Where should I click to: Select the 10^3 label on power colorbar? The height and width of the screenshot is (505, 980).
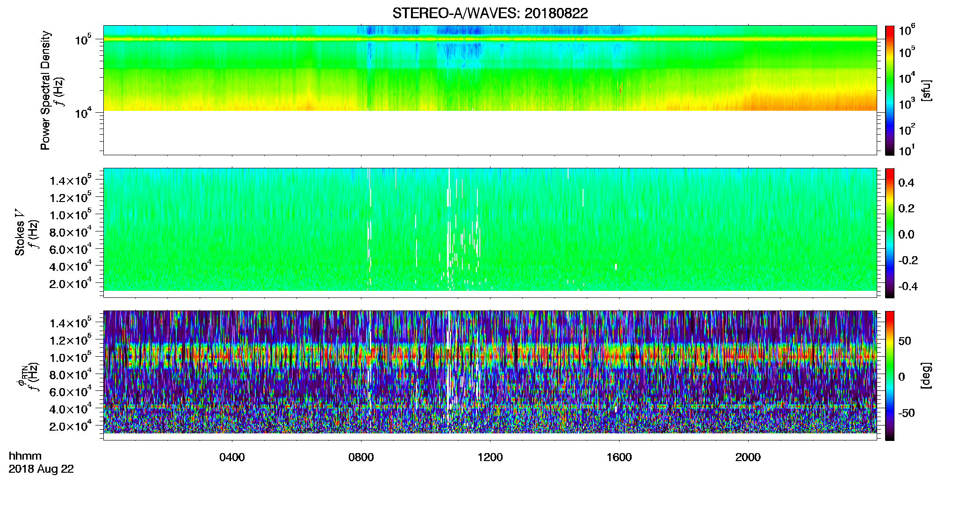click(x=907, y=103)
